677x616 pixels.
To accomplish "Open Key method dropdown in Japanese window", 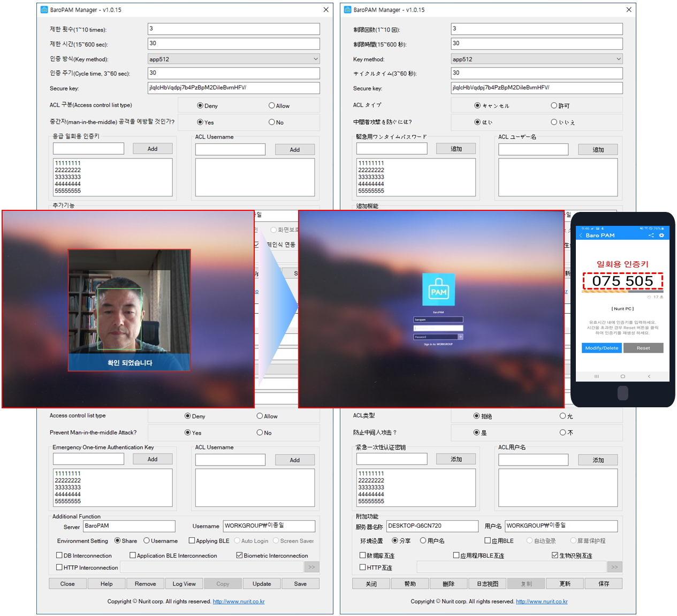I will (537, 59).
